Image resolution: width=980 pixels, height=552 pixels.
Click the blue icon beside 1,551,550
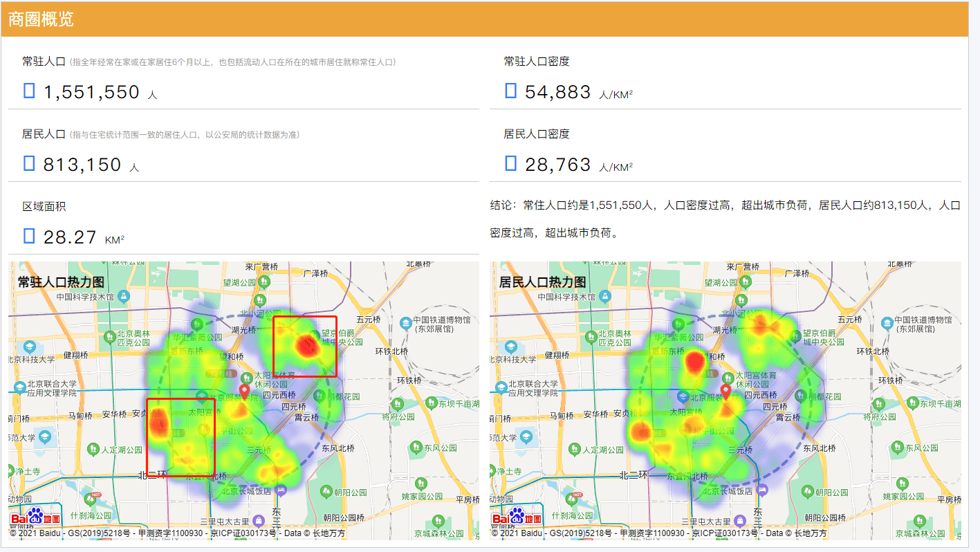(29, 90)
